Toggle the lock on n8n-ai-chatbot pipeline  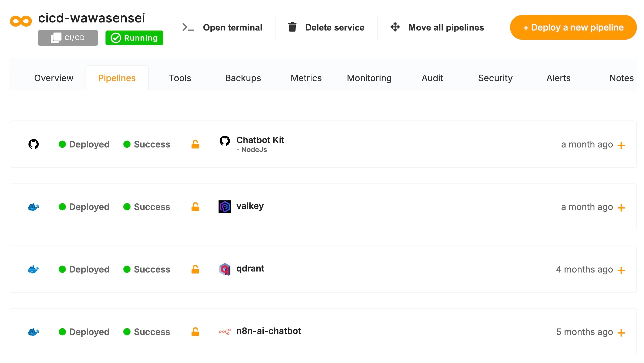(195, 332)
